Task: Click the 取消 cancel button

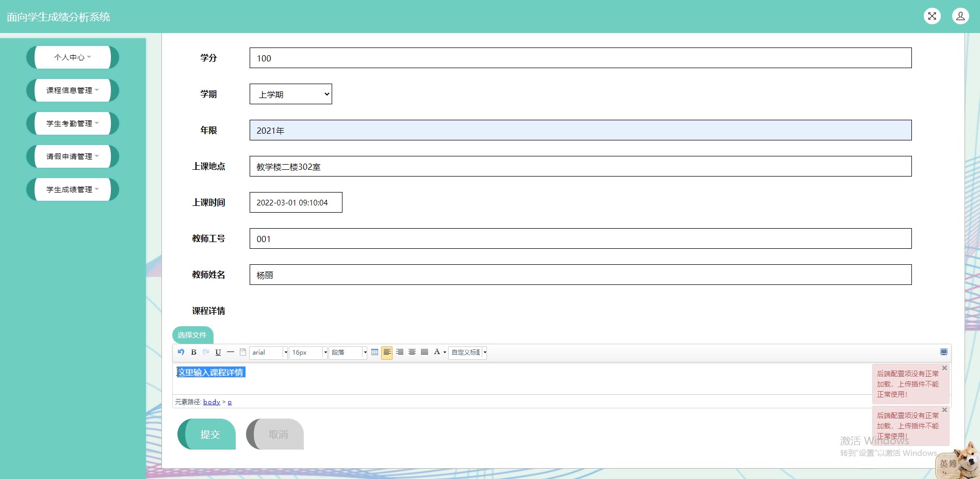Action: click(275, 434)
